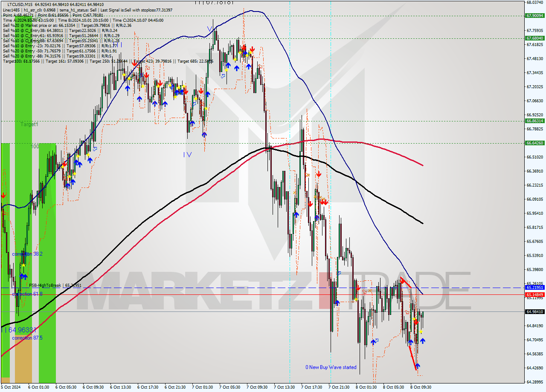Click the '0 New Buy Wave started' label
Viewport: 546px width, 392px height.
[331, 367]
